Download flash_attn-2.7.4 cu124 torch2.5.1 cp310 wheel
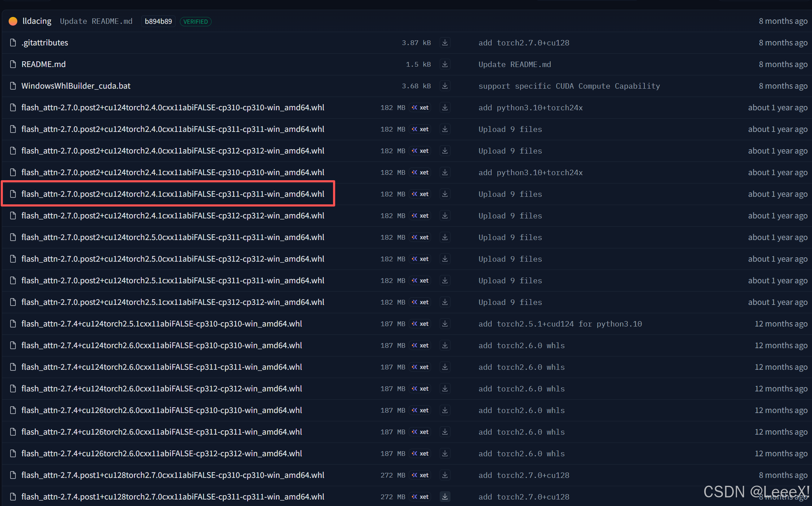The height and width of the screenshot is (506, 812). tap(445, 324)
